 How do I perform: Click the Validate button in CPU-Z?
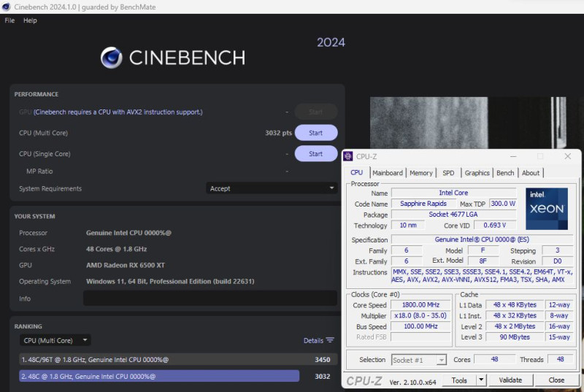coord(510,380)
